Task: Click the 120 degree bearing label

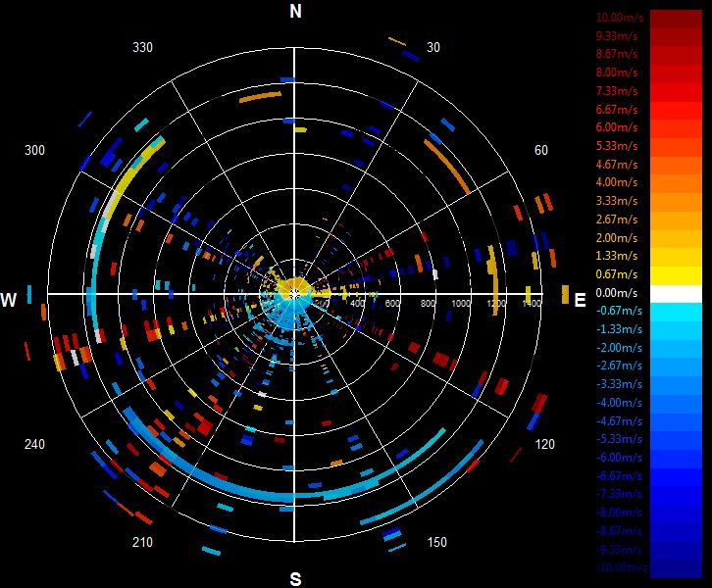Action: coord(545,444)
